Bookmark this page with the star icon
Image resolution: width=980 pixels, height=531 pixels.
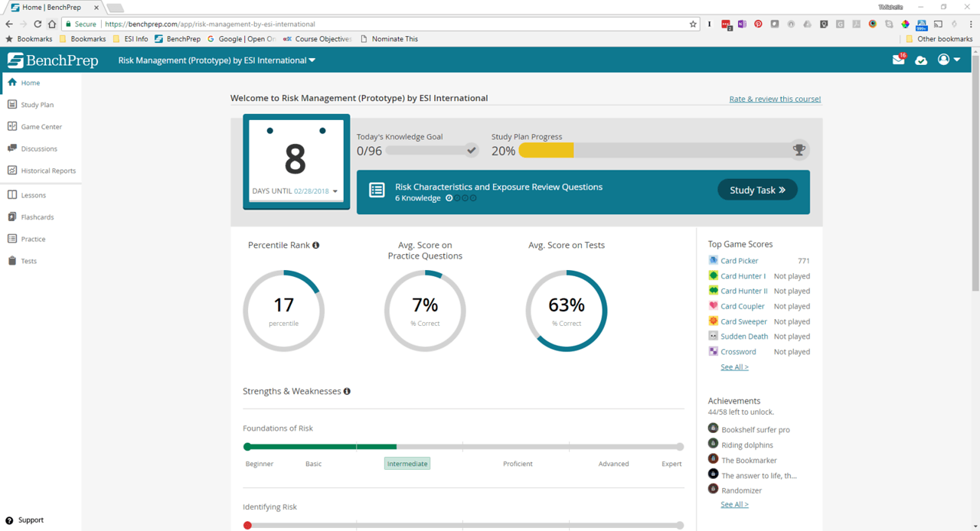click(693, 24)
